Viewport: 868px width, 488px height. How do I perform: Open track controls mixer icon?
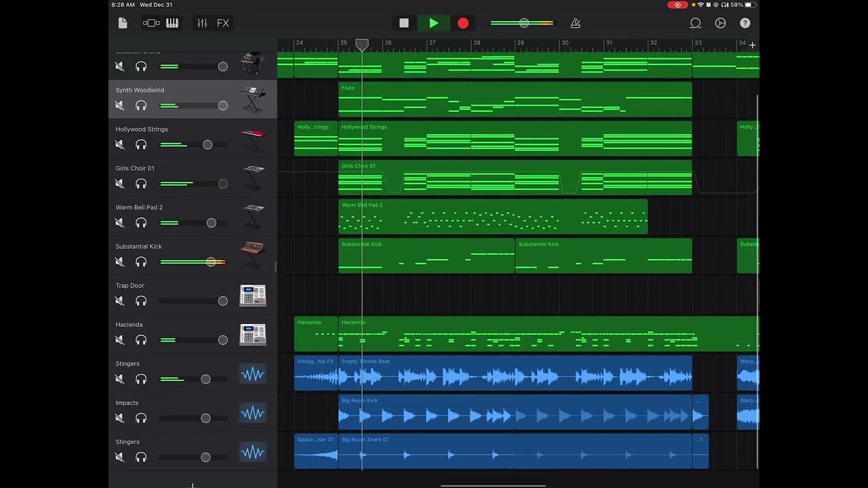[202, 23]
